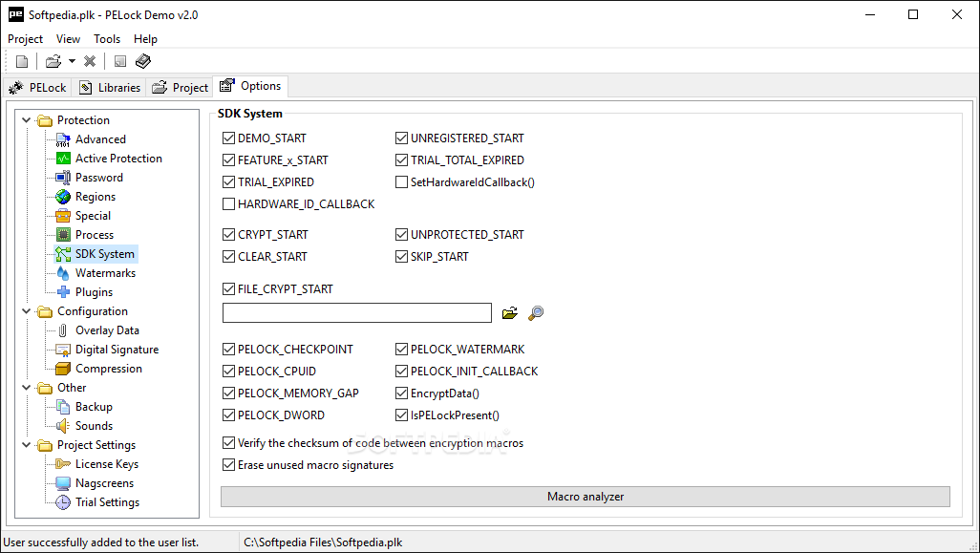
Task: Click the Active Protection icon
Action: pos(63,159)
